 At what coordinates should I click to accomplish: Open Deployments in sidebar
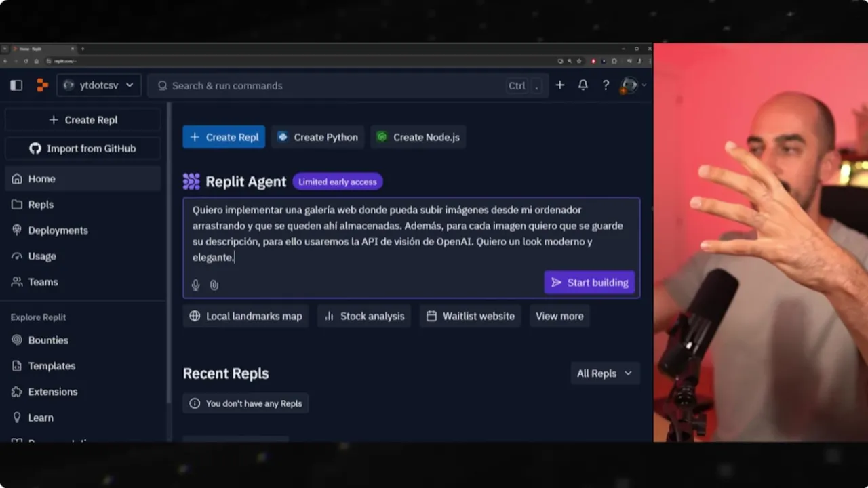[83, 230]
